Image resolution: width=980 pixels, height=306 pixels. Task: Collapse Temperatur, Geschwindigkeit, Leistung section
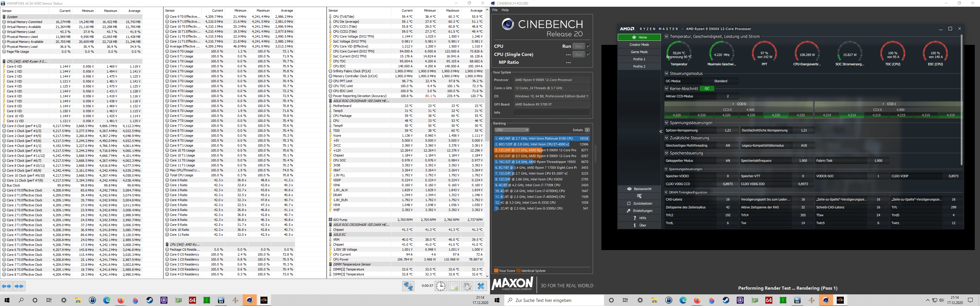click(666, 36)
